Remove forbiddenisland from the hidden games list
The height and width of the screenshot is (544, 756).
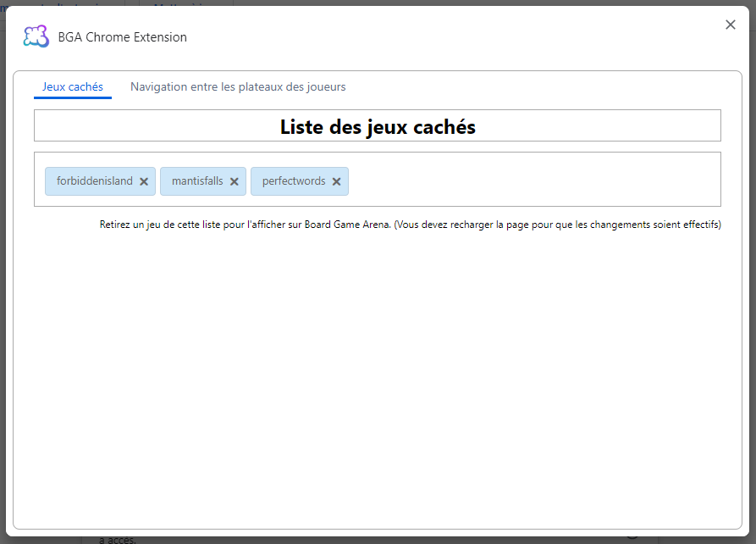tap(144, 181)
